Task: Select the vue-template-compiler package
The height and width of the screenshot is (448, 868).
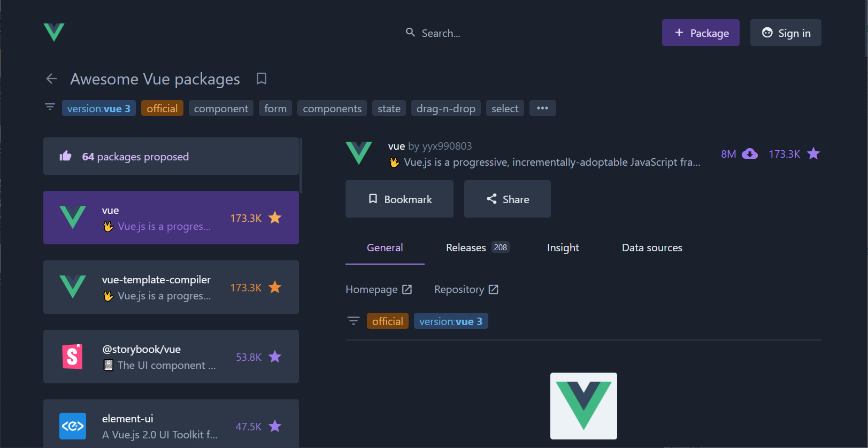Action: (171, 287)
